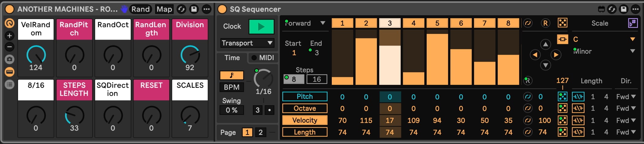The height and width of the screenshot is (144, 644).
Task: Open the Velocity row Fwd direction dropdown
Action: 626,121
